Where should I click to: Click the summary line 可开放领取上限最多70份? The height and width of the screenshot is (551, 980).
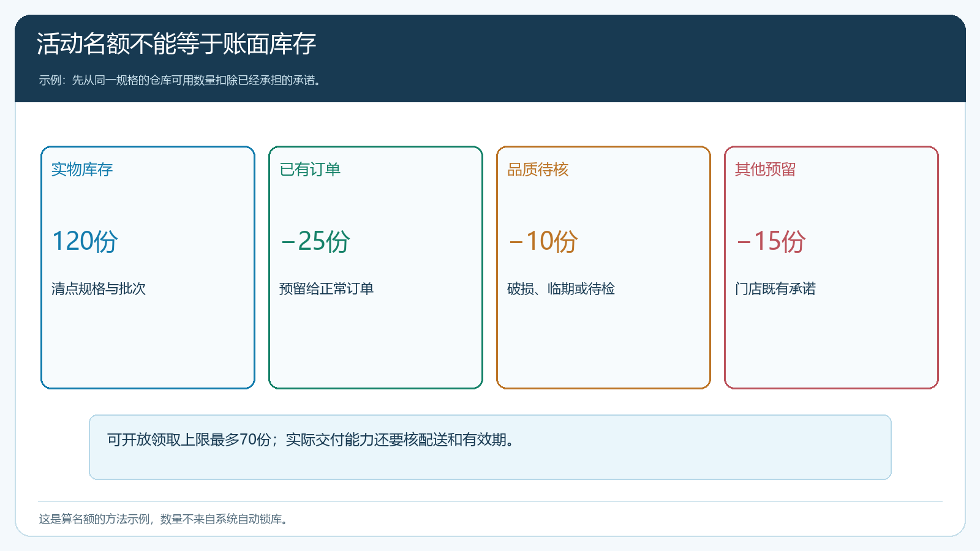click(x=311, y=440)
